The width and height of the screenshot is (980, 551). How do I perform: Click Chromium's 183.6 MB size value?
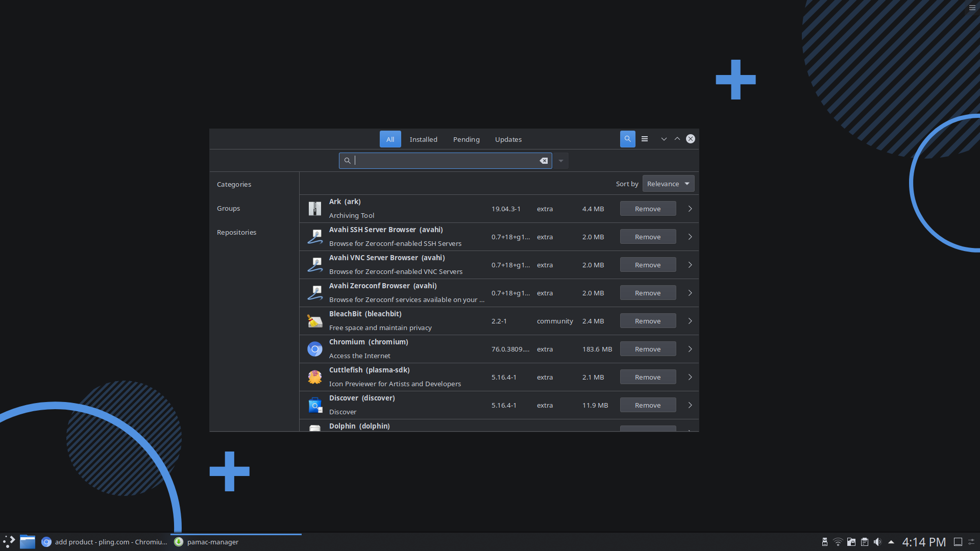click(x=597, y=349)
